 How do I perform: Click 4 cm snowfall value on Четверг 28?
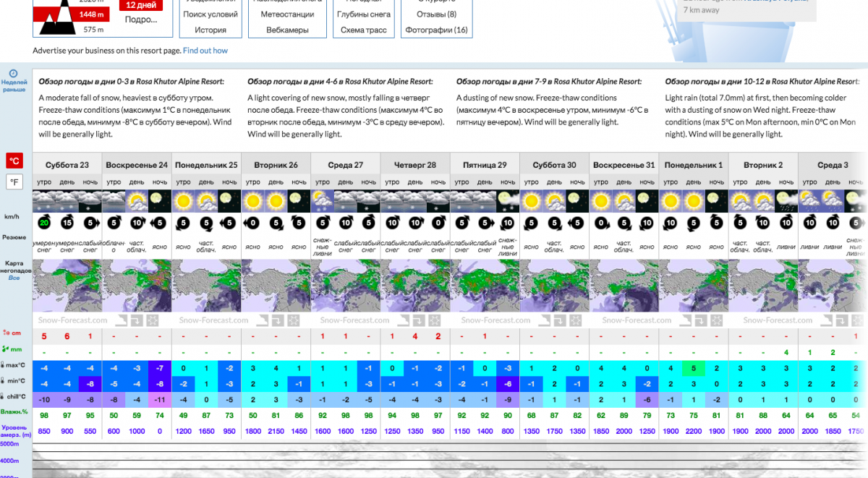415,336
